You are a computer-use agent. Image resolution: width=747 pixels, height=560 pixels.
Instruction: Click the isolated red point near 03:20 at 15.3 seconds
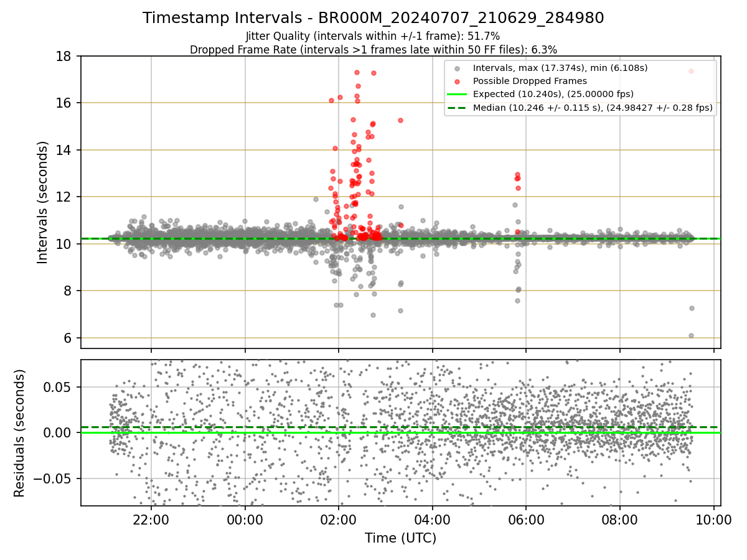[x=400, y=120]
